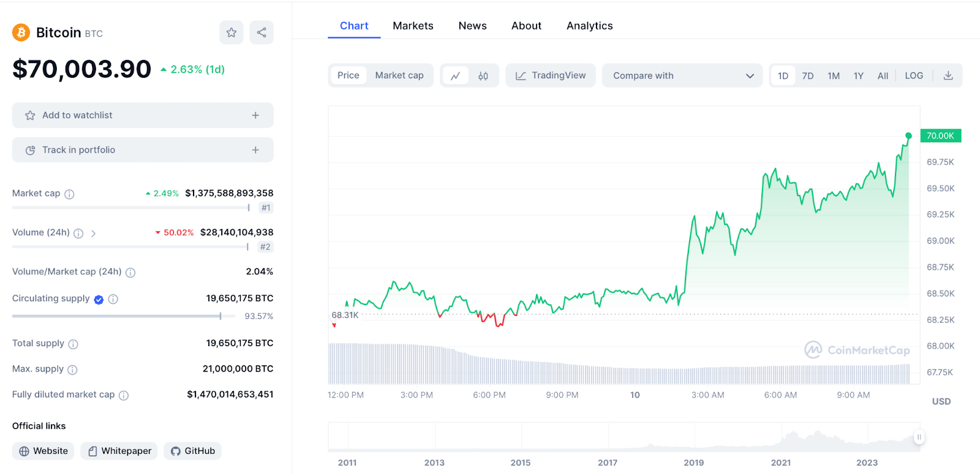
Task: Open GitHub official link
Action: tap(192, 451)
